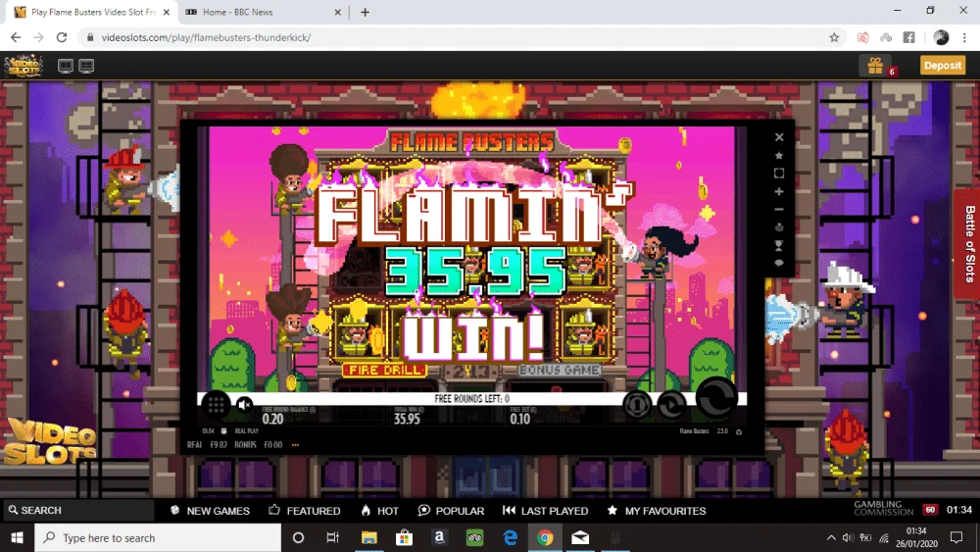This screenshot has height=552, width=980.
Task: Toggle fullscreen mode for the game
Action: pyautogui.click(x=779, y=174)
